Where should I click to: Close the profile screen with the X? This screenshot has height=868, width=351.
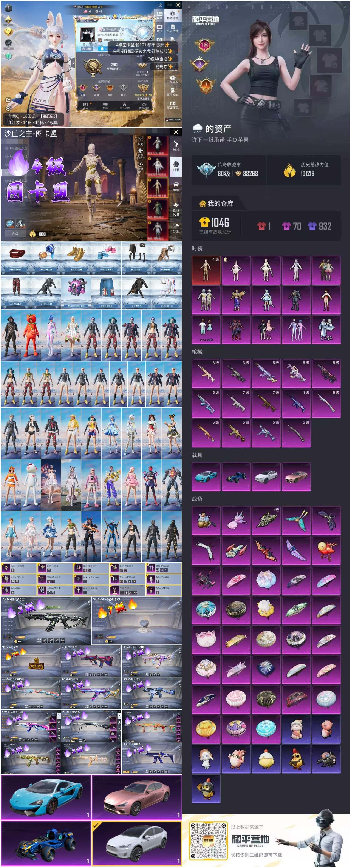pos(178,5)
